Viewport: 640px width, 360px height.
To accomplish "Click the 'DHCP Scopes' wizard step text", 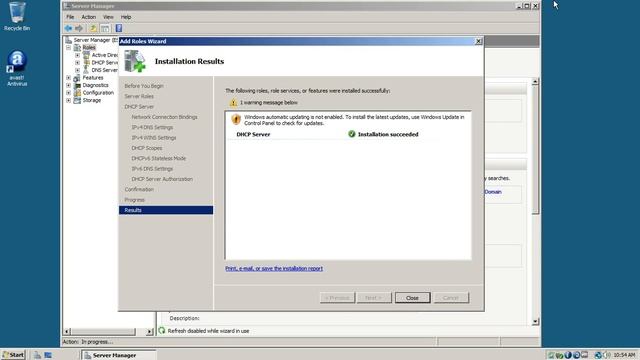I will 147,148.
